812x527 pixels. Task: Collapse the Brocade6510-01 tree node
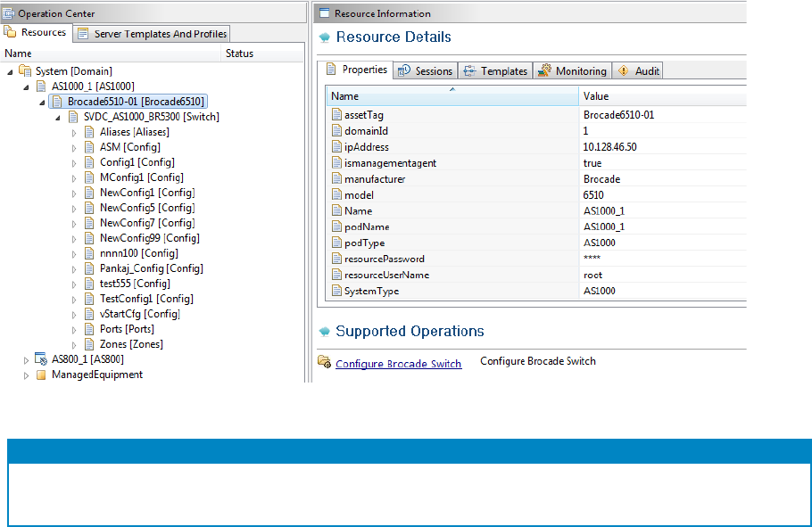click(43, 102)
